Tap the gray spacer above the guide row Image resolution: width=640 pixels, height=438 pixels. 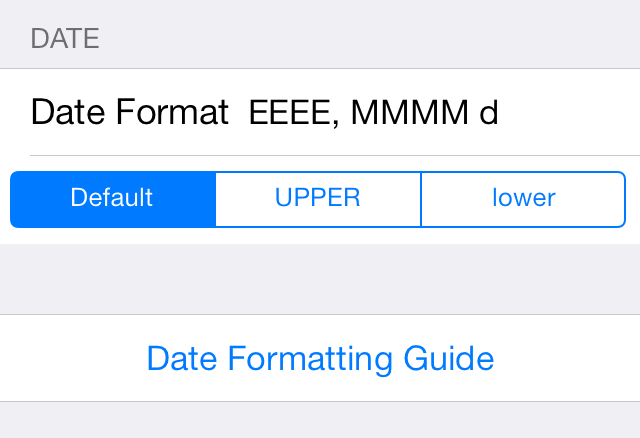tap(320, 279)
